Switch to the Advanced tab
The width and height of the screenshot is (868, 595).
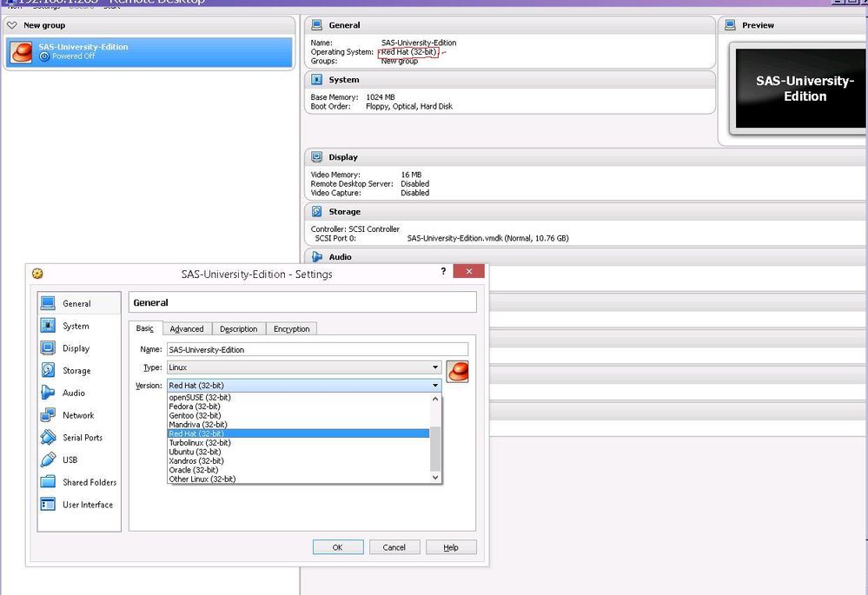[x=187, y=329]
